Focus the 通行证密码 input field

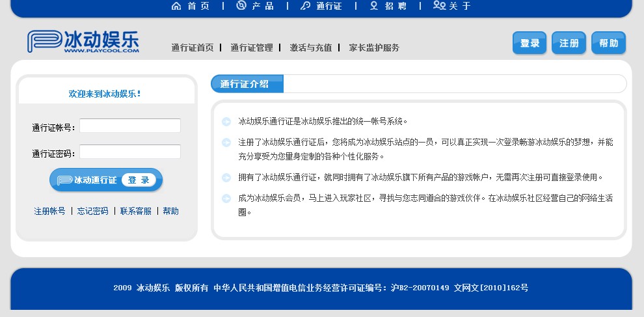point(129,152)
